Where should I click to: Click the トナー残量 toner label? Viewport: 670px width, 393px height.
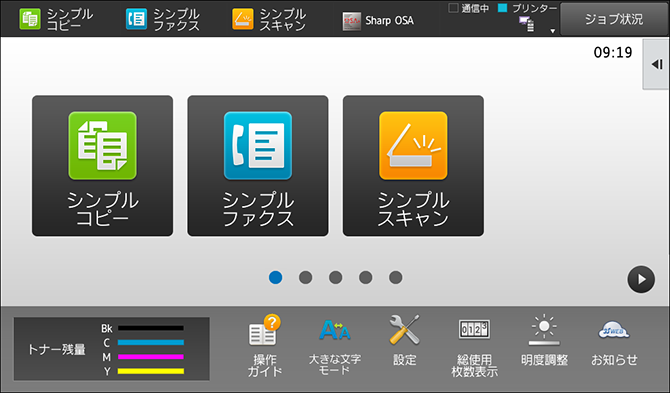pos(56,349)
